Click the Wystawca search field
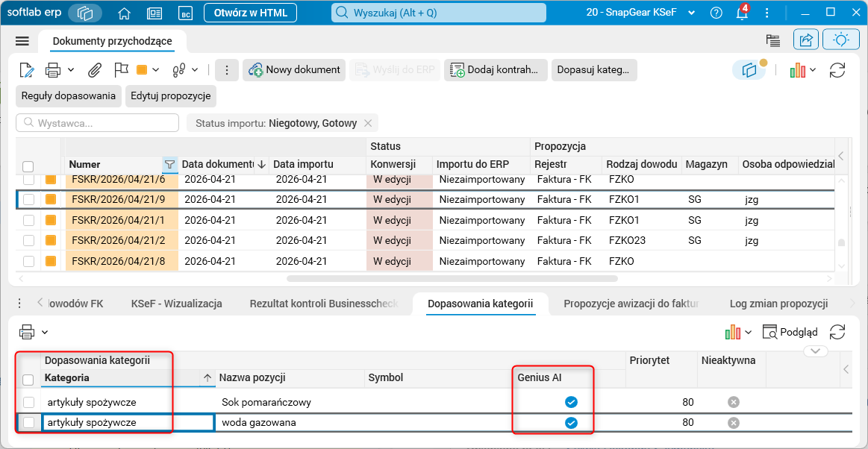This screenshot has height=449, width=868. pos(98,123)
